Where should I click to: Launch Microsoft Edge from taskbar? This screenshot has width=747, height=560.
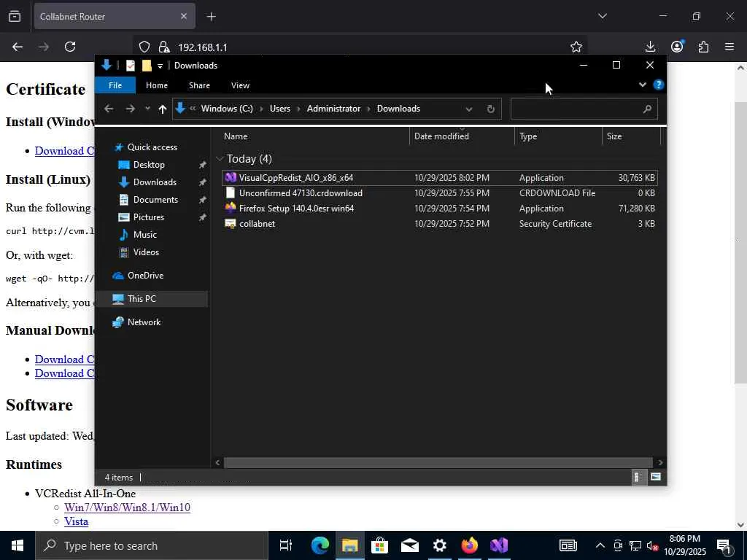tap(320, 545)
